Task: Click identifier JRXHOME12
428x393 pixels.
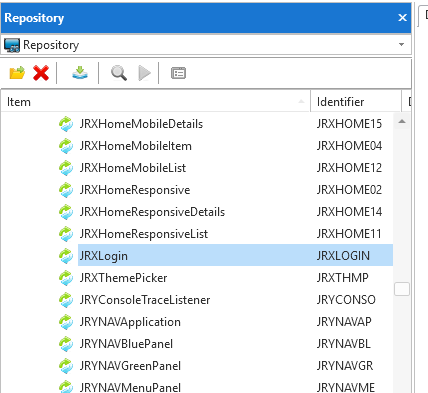Action: [349, 168]
